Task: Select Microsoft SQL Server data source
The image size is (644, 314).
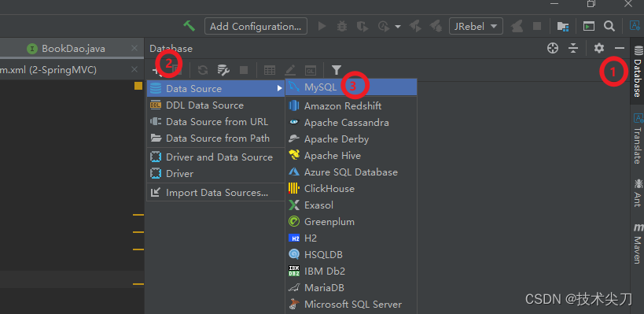Action: pyautogui.click(x=351, y=304)
